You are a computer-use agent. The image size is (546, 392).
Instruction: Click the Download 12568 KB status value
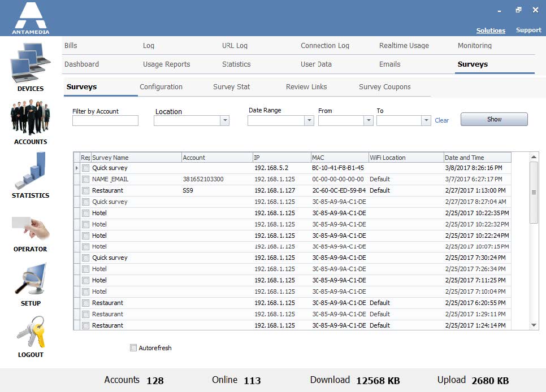pyautogui.click(x=378, y=381)
